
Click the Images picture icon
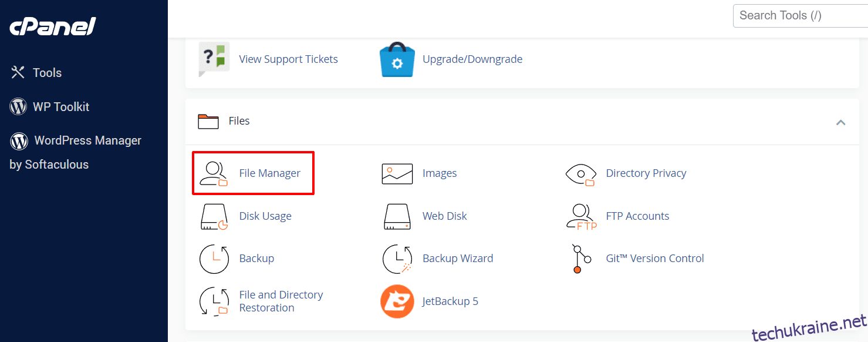(x=397, y=173)
